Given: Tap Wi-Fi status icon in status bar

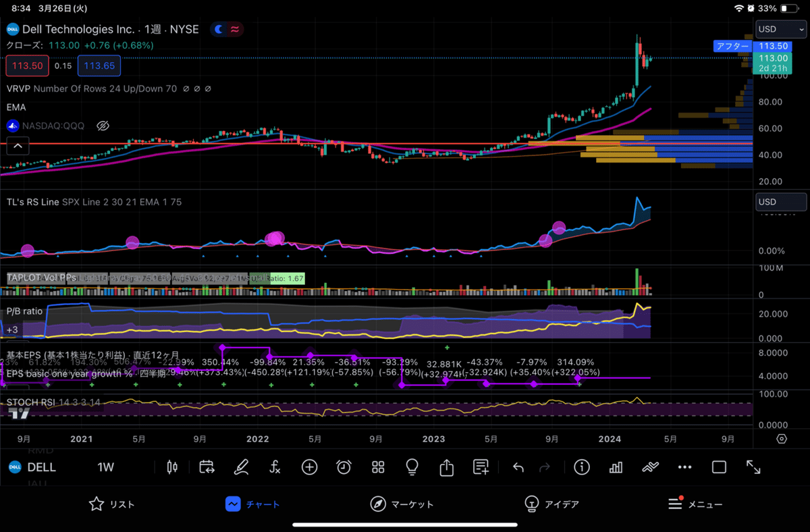Looking at the screenshot, I should coord(740,8).
